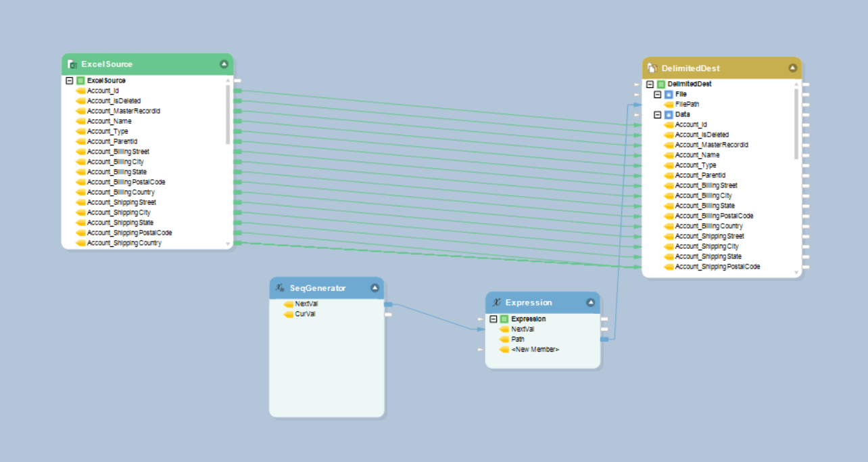Collapse the ExcelSource root tree node

(70, 80)
